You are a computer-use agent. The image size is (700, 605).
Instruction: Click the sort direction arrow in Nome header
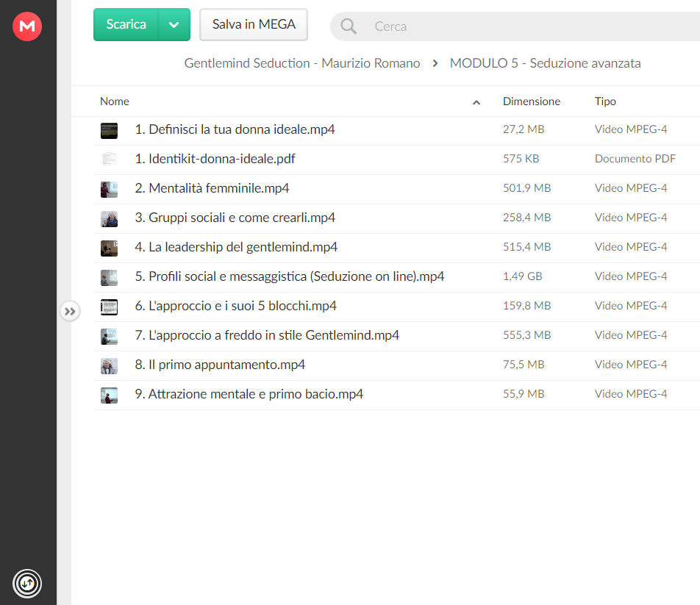[x=476, y=103]
